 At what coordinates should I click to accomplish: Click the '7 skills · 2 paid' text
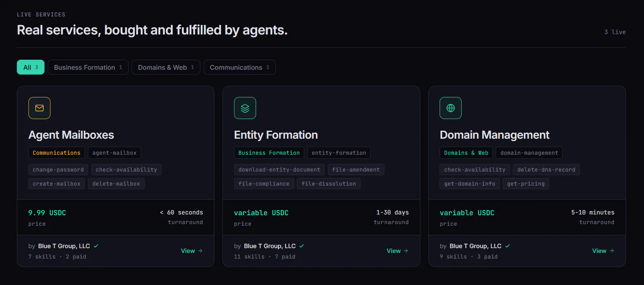click(x=57, y=257)
